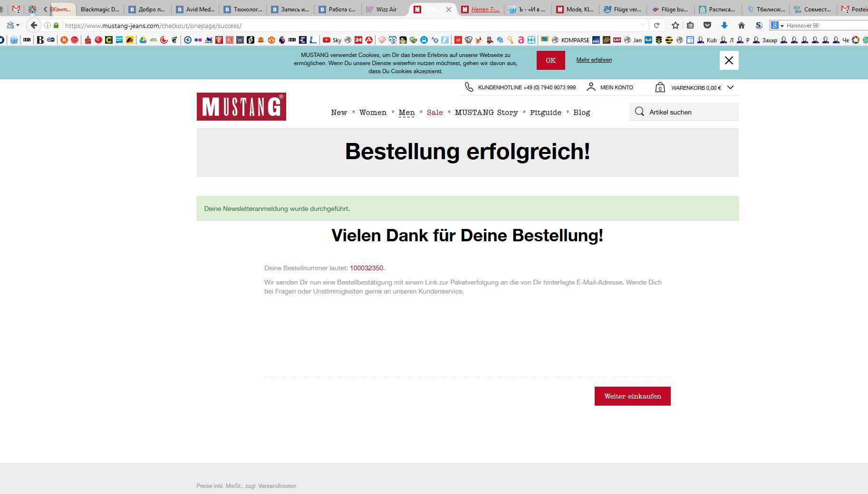868x494 pixels.
Task: Open the search engine selector dropdown
Action: [778, 25]
